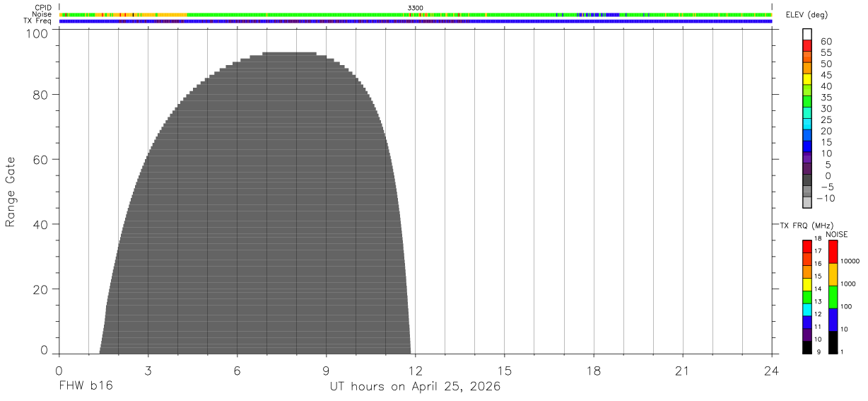Click the TX FRQ legend label '14'
Screen dimensions: 868x401
coord(818,289)
